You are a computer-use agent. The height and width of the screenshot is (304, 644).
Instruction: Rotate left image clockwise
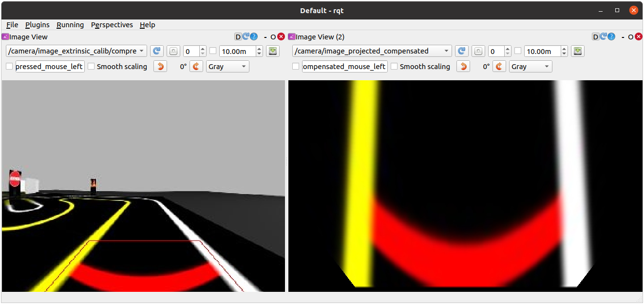click(x=196, y=66)
